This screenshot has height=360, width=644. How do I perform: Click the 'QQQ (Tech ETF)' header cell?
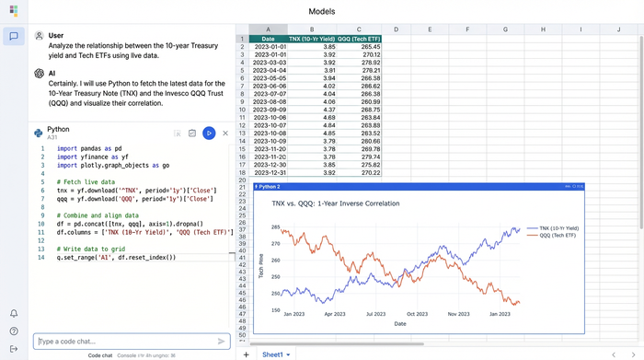click(x=359, y=39)
